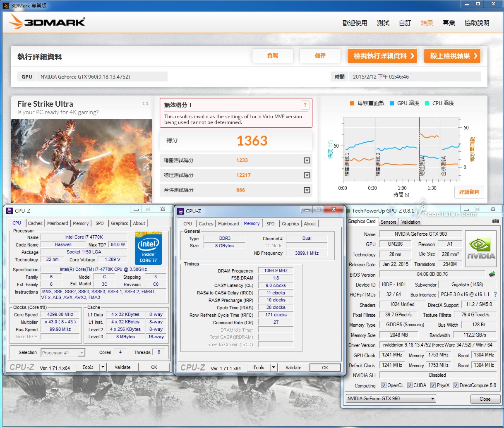This screenshot has height=428, width=504.
Task: Expand the 物理測試得分 details arrow
Action: (x=307, y=175)
